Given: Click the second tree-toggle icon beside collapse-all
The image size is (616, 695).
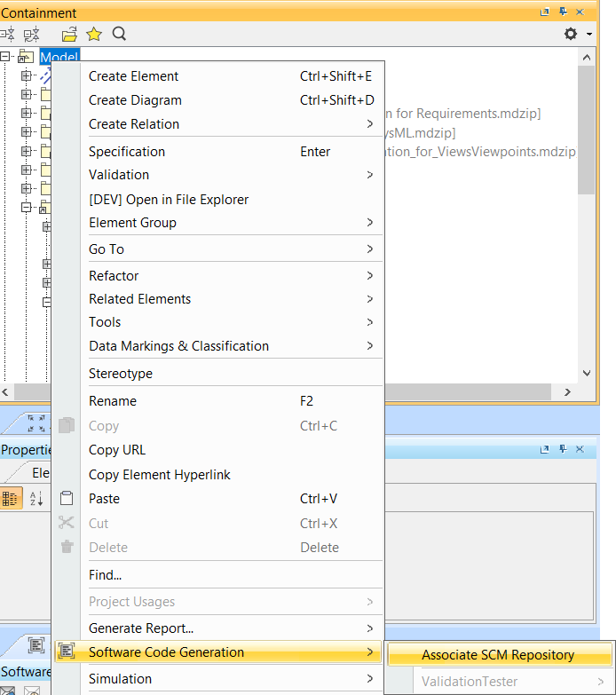Looking at the screenshot, I should tap(31, 34).
